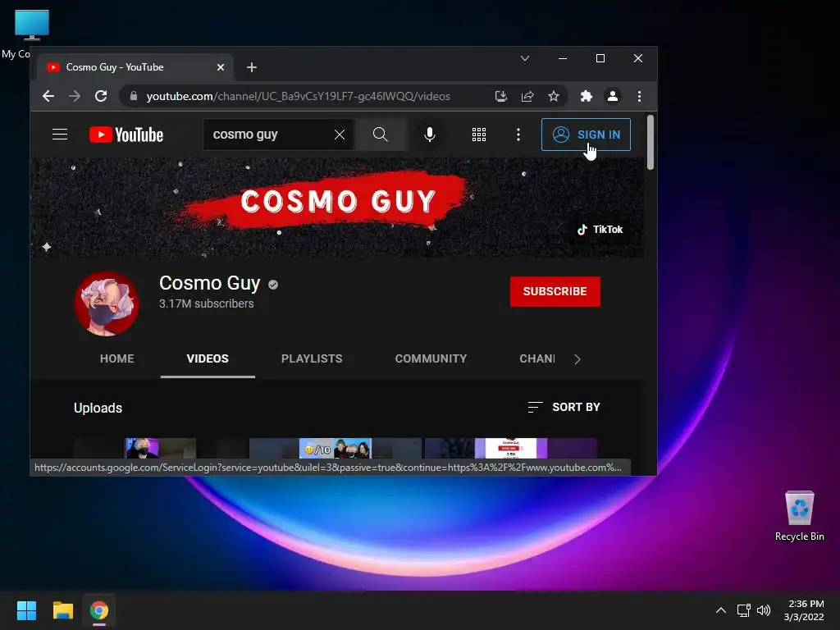Click the verified checkmark badge
Image resolution: width=840 pixels, height=630 pixels.
(x=273, y=285)
